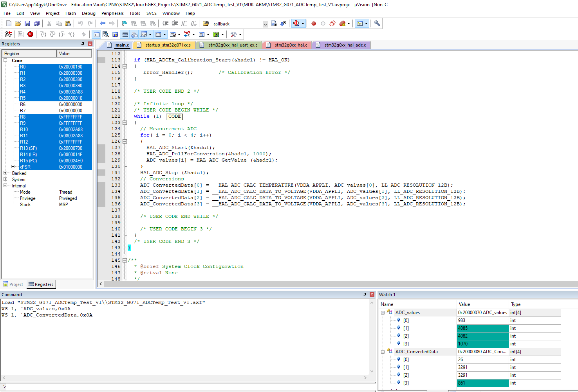Expand the ADC_ConvertedData watch entry
578x392 pixels.
[383, 351]
